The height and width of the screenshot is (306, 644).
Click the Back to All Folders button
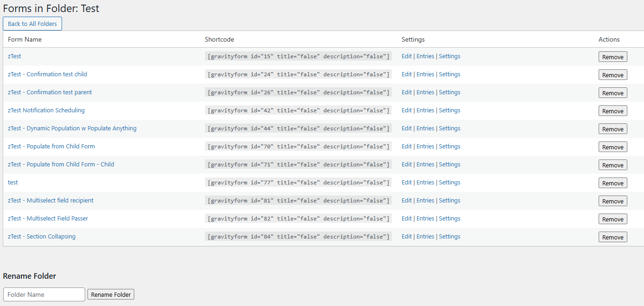32,24
